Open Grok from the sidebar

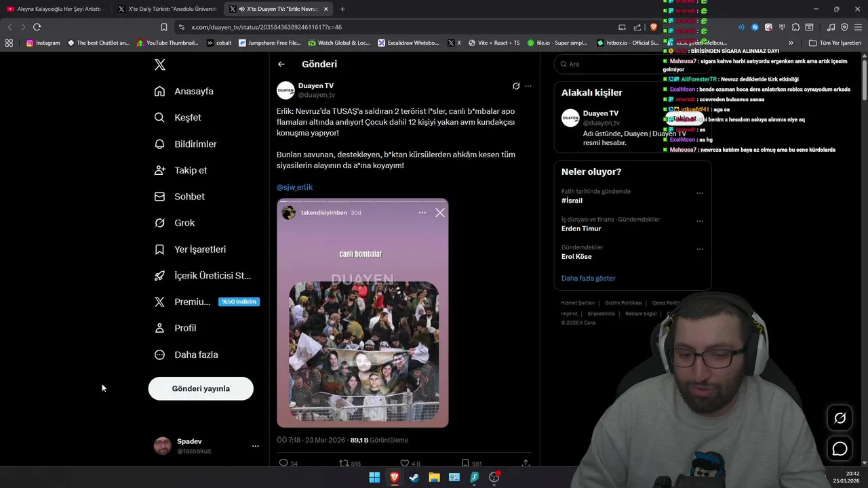175,222
